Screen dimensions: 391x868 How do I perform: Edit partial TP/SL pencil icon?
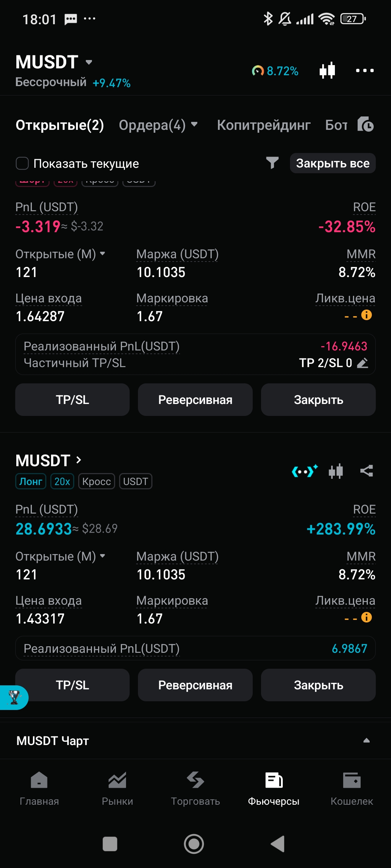pos(363,363)
